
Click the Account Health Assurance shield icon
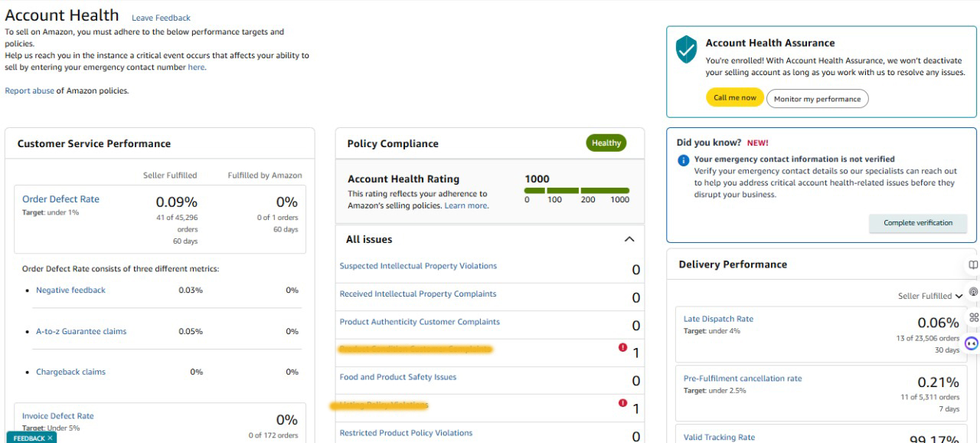tap(686, 50)
